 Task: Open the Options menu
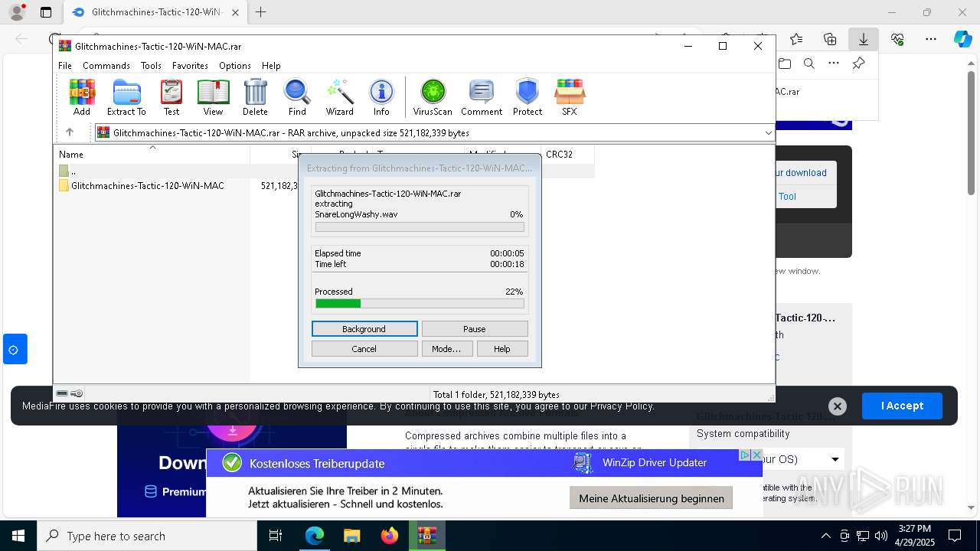pyautogui.click(x=235, y=66)
